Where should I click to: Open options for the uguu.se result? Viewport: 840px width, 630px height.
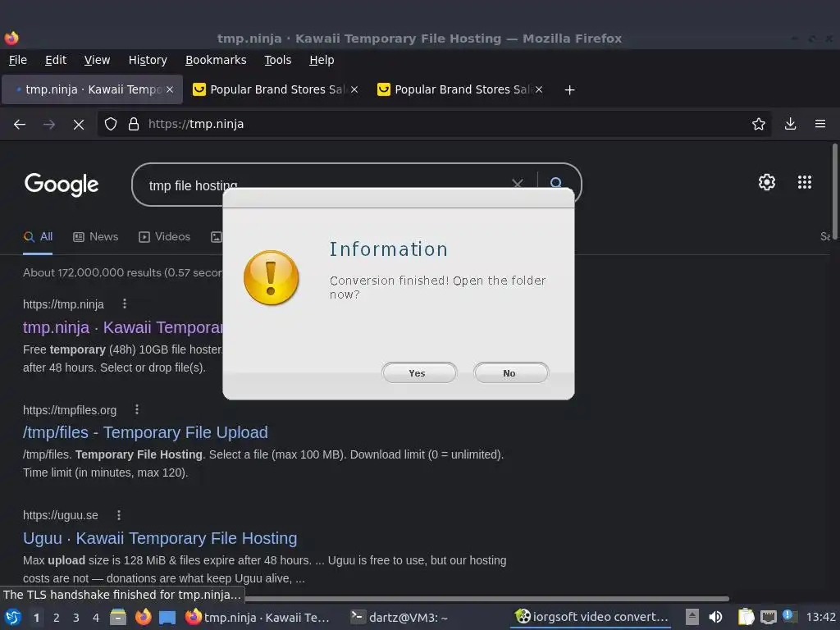click(x=119, y=515)
